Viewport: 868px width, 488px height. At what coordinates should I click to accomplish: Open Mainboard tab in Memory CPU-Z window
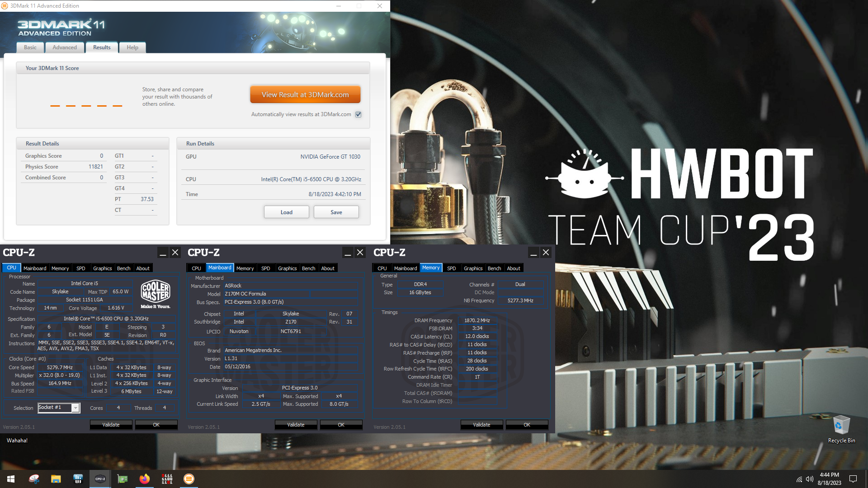406,268
